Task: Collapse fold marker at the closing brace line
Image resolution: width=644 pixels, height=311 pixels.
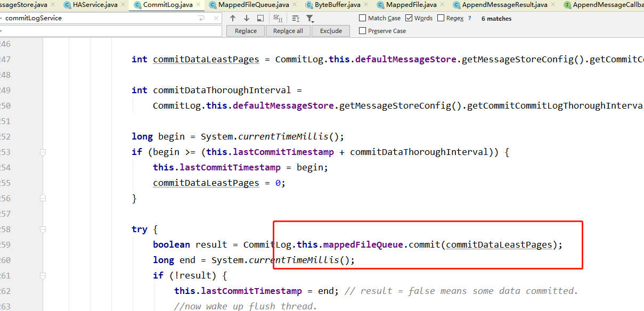Action: 43,199
